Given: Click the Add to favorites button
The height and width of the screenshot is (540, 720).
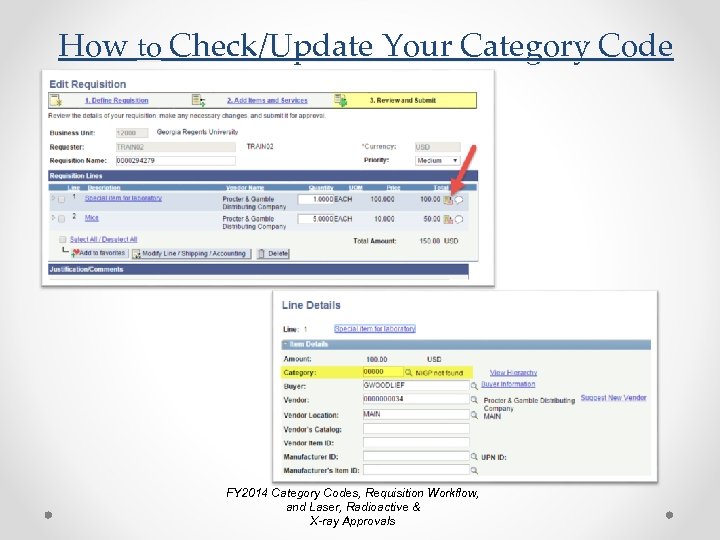Looking at the screenshot, I should [99, 253].
